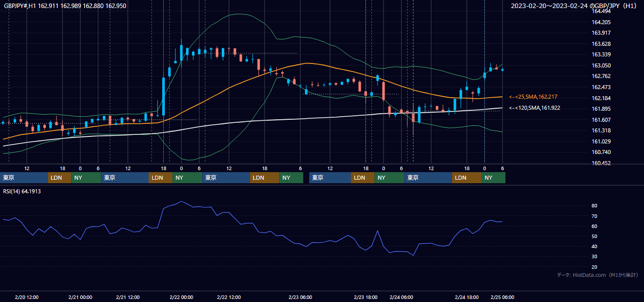Select the 161.607 price axis label
This screenshot has height=302, width=644.
[x=601, y=120]
